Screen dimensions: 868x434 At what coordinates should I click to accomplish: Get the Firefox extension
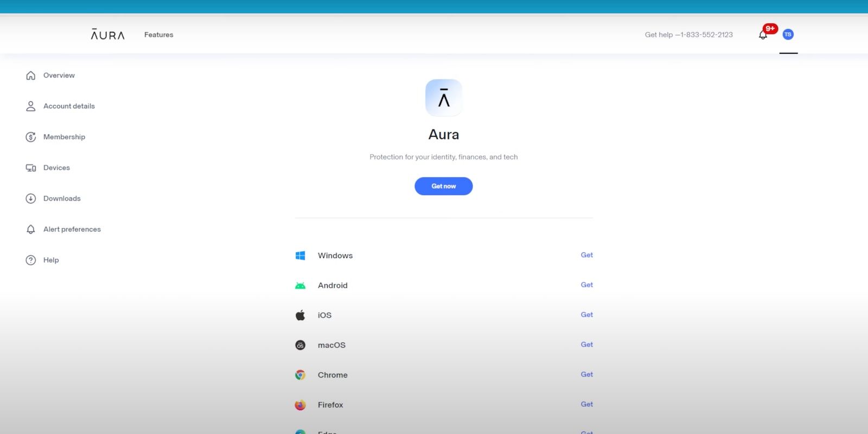tap(586, 404)
